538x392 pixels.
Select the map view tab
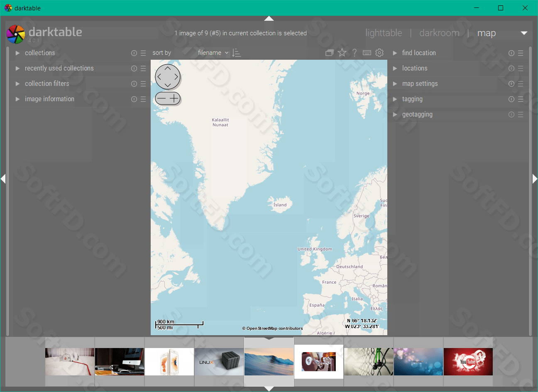click(487, 33)
